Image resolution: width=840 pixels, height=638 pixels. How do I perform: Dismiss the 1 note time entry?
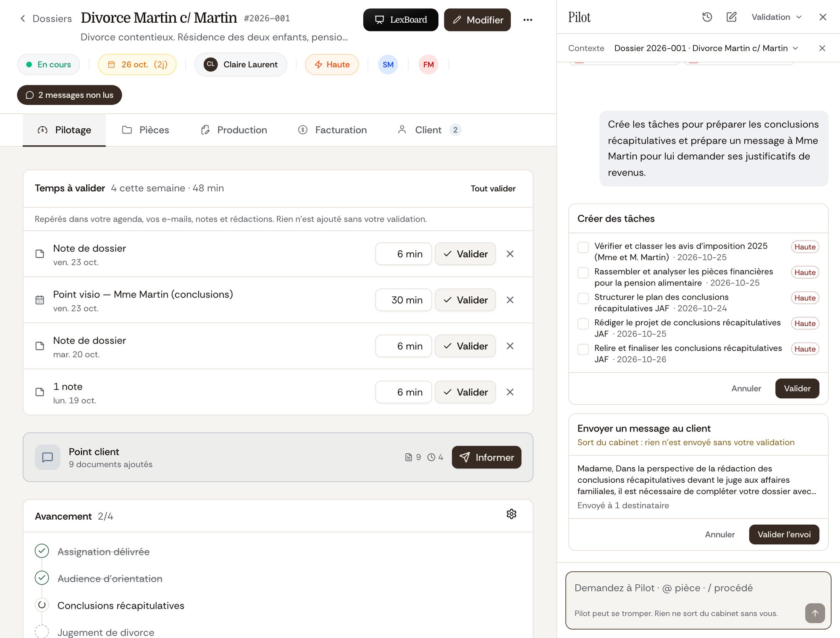[x=510, y=392]
